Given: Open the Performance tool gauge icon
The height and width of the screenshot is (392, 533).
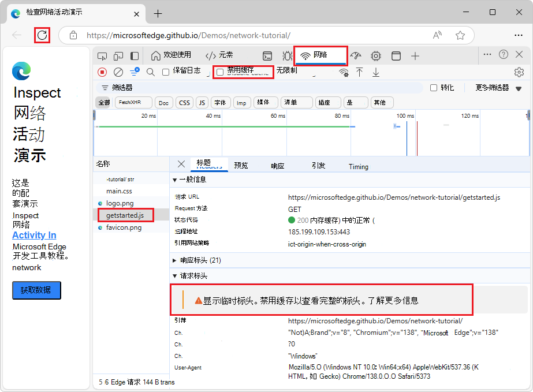Looking at the screenshot, I should (356, 55).
